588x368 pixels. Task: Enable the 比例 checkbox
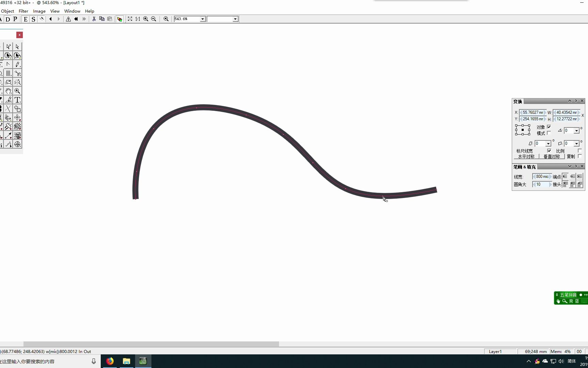[580, 151]
